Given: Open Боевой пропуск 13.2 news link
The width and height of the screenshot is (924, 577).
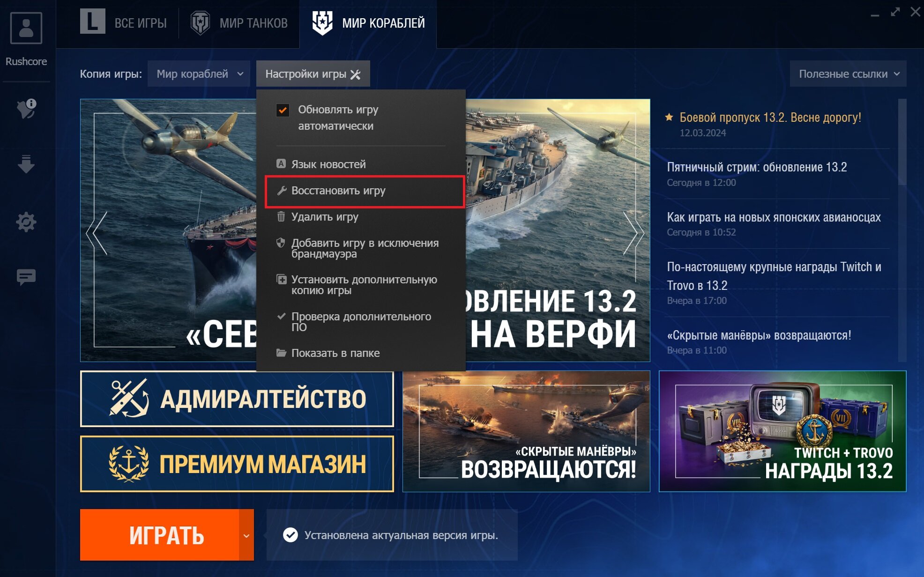Looking at the screenshot, I should [770, 117].
